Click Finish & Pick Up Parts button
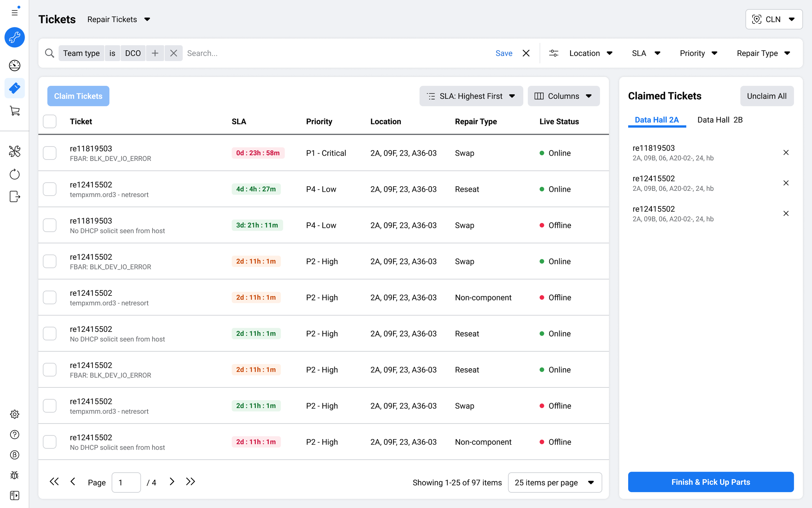Viewport: 812px width, 508px height. click(x=710, y=482)
